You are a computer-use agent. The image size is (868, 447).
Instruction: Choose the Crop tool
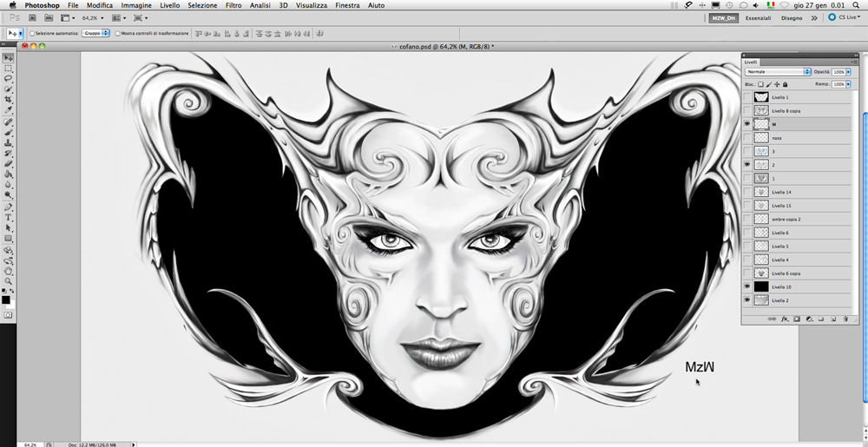point(9,100)
